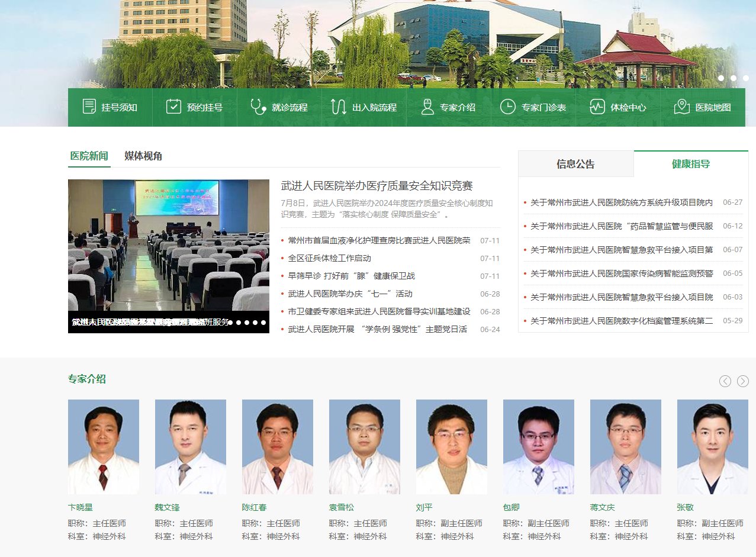Click the 就诊流程 stethoscope icon
The image size is (756, 557).
[258, 107]
